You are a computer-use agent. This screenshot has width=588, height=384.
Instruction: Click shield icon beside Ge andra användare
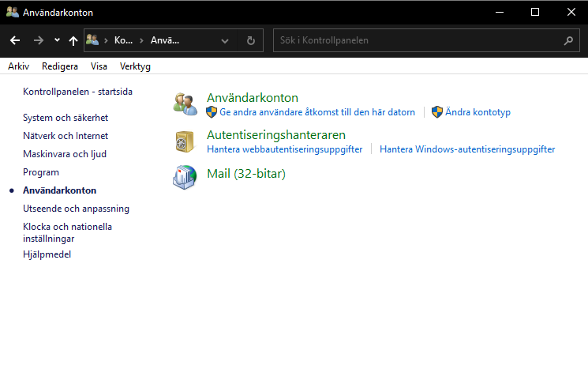212,112
